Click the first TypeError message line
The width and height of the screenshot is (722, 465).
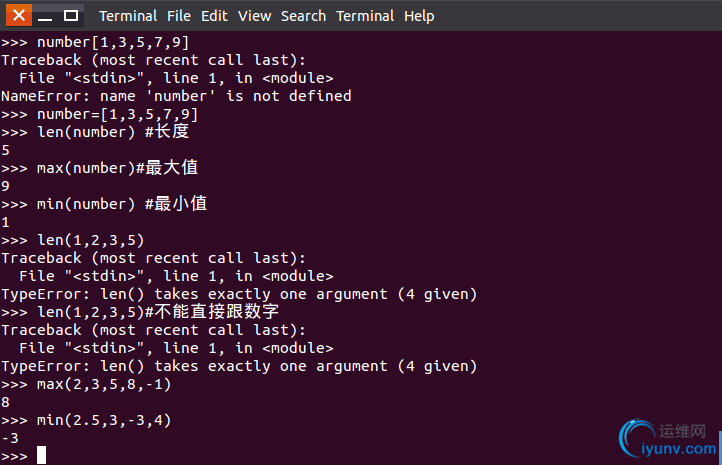pos(239,294)
